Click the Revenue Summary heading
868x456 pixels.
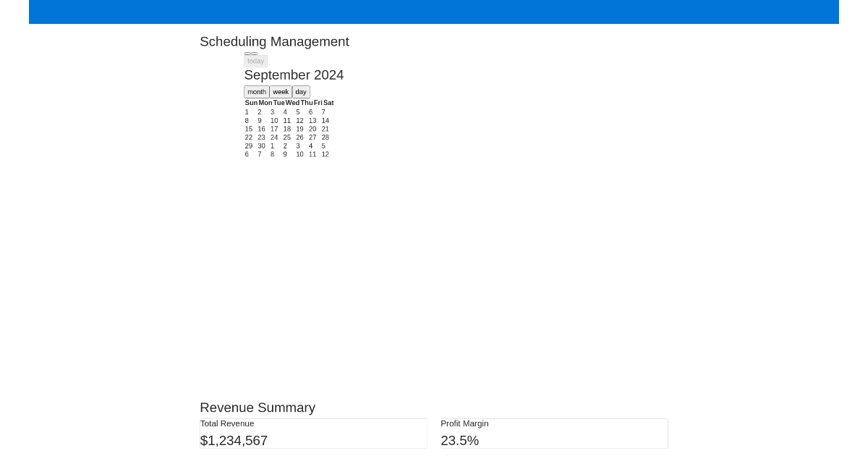tap(258, 408)
